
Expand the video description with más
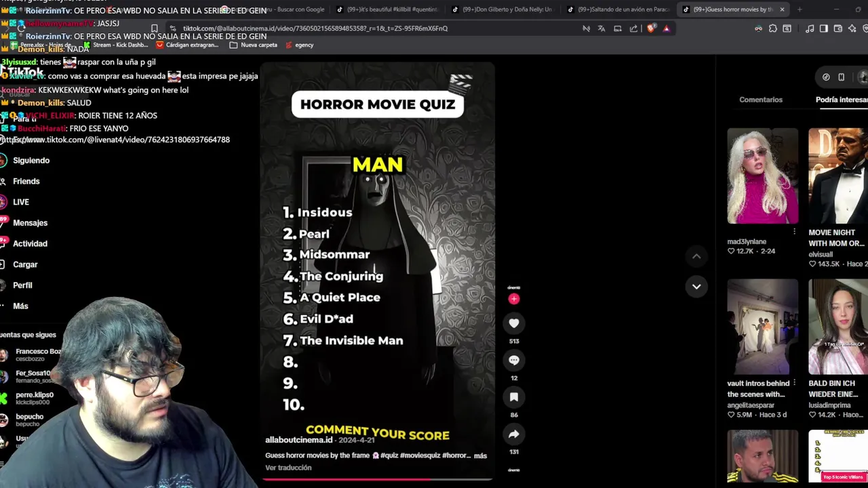[480, 456]
